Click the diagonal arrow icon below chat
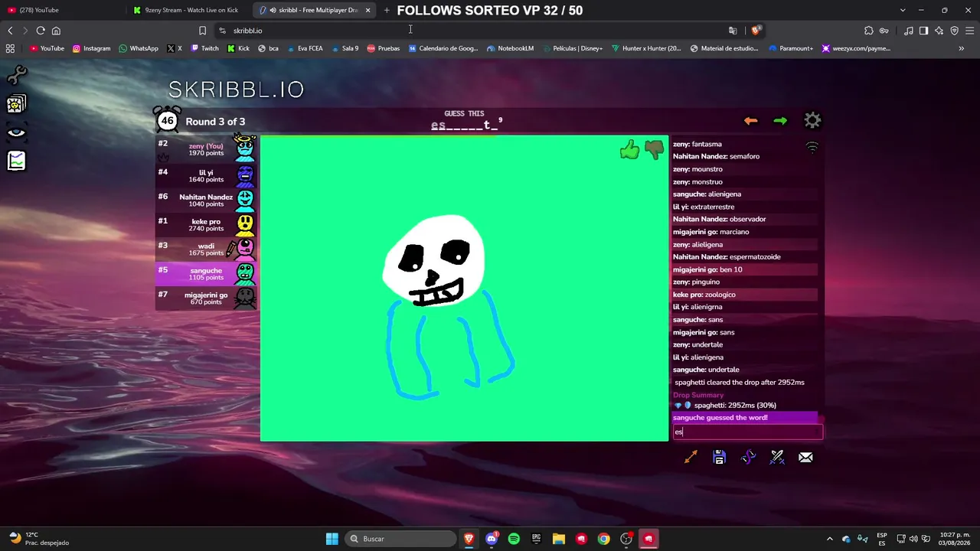Screen dimensions: 980x551 coord(691,457)
